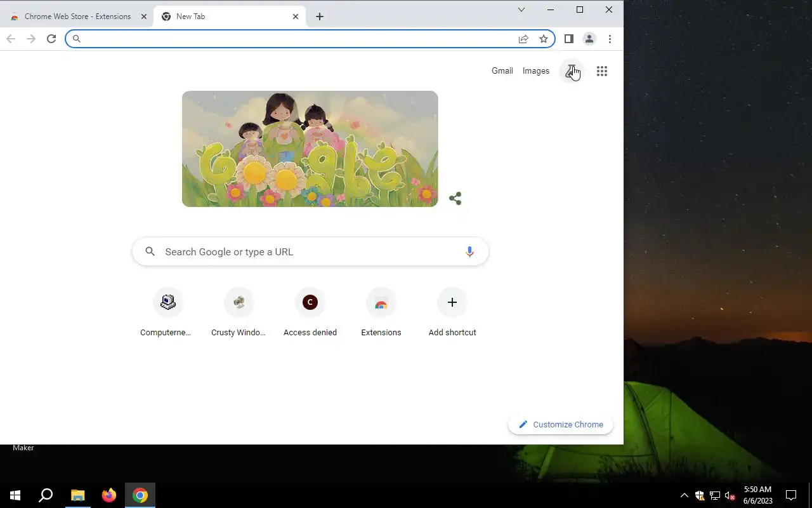Click the Google Doodle image
The height and width of the screenshot is (508, 812).
[310, 149]
